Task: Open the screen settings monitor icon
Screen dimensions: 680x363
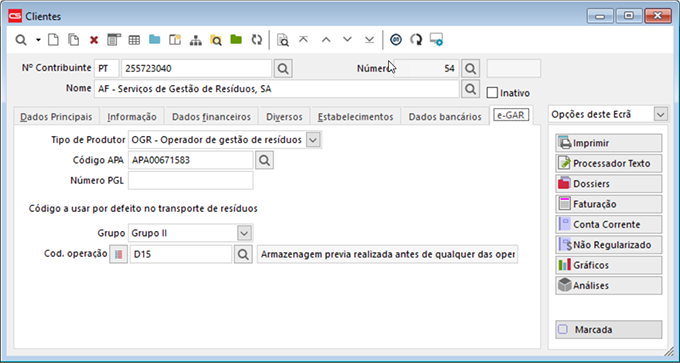Action: pos(436,40)
